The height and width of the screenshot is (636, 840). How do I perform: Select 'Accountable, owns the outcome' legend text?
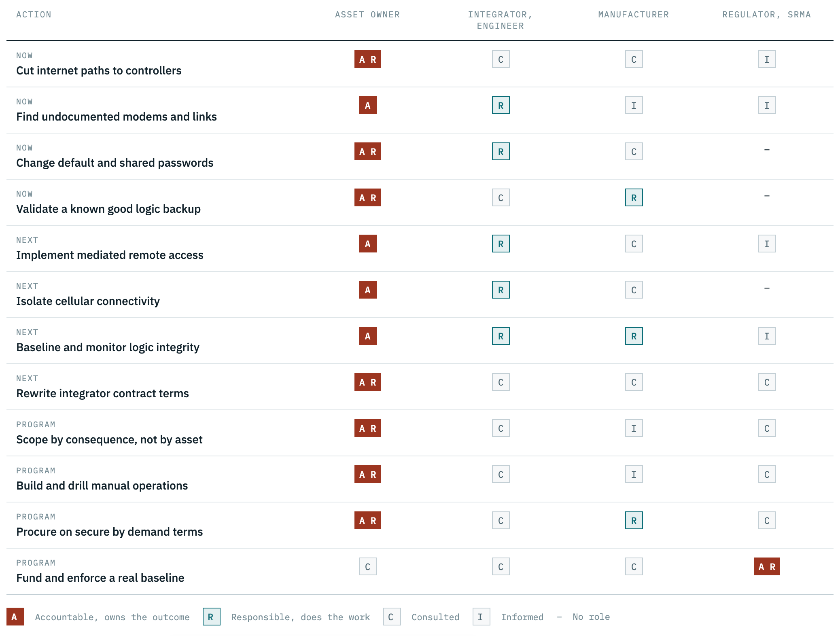pos(112,617)
